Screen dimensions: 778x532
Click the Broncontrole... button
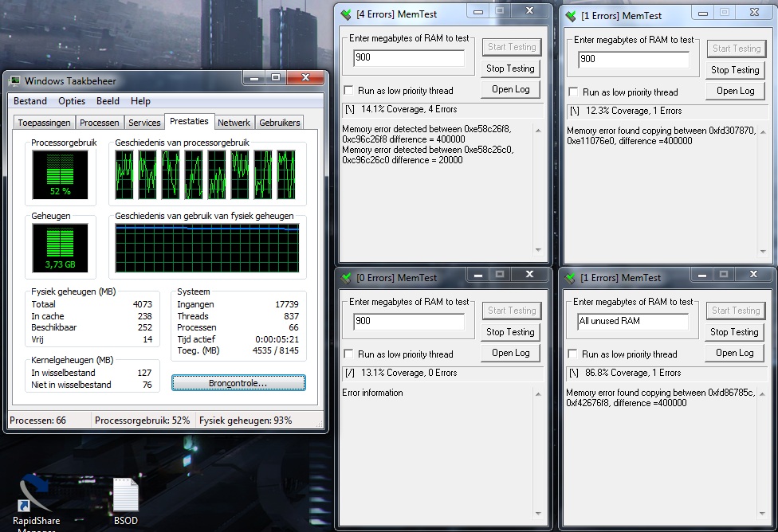point(238,383)
